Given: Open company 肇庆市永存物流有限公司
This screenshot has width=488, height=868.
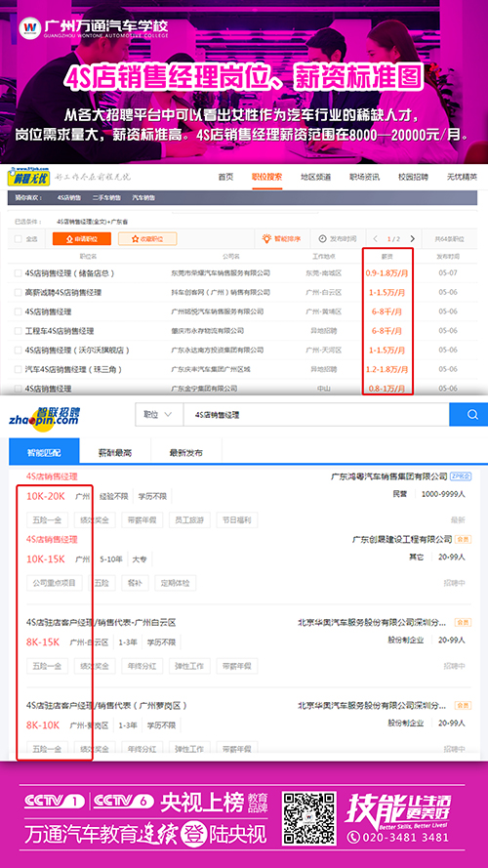Looking at the screenshot, I should point(208,331).
